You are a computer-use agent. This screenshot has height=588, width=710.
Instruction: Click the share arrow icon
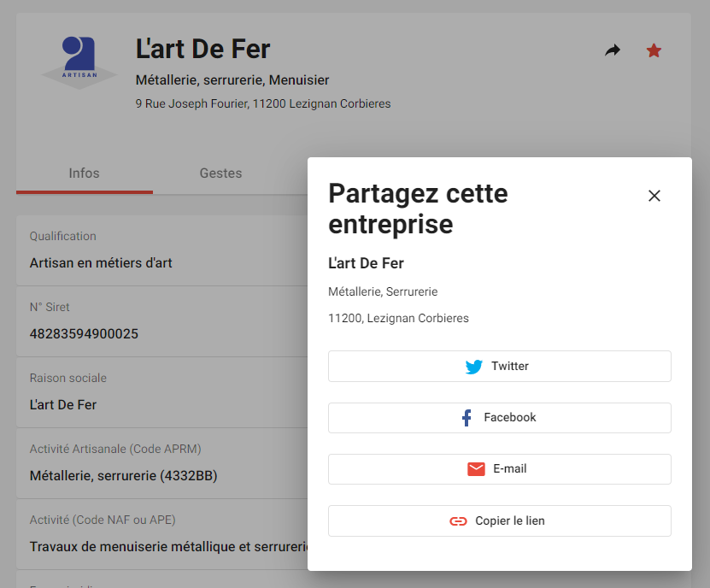tap(613, 50)
